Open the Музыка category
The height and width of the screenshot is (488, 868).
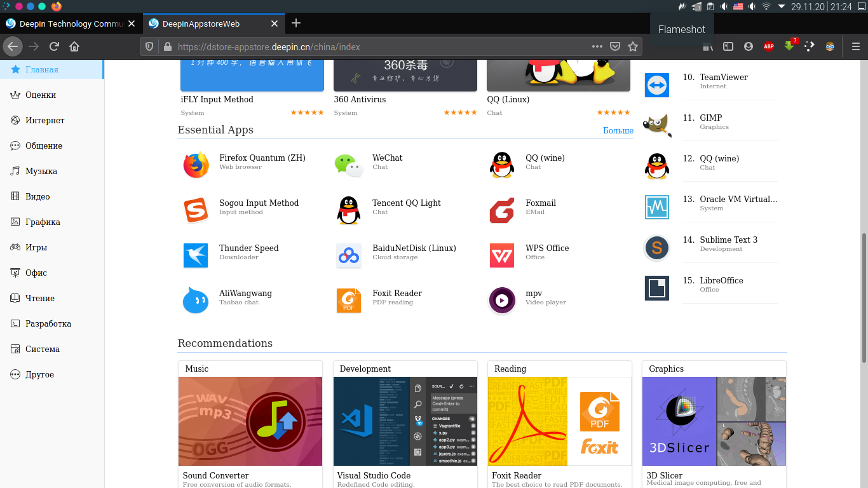(51, 171)
